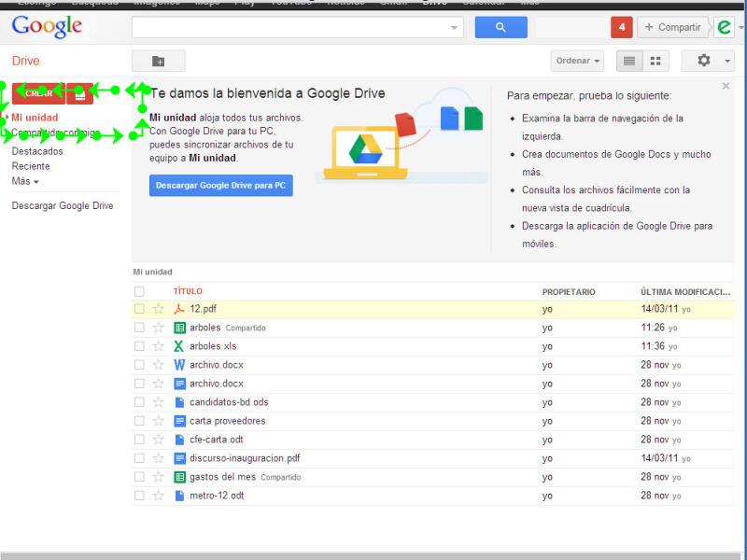
Task: Click the 11:36 date of arboles.xls
Action: coord(652,346)
